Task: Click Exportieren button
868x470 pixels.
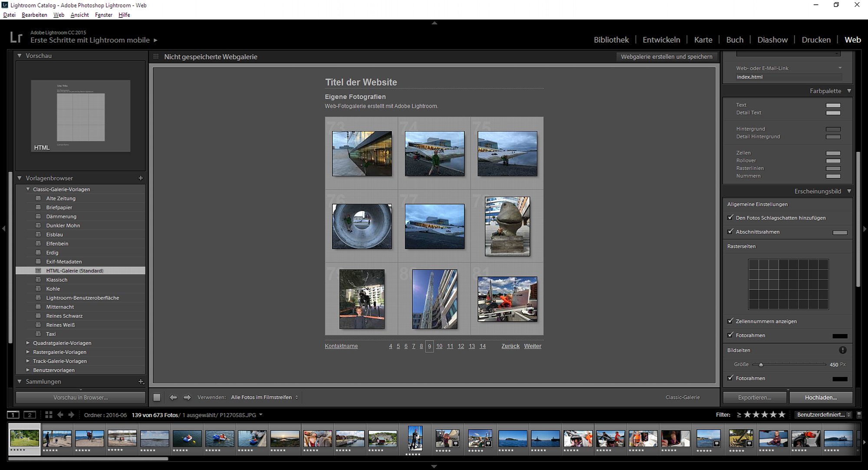Action: [755, 397]
